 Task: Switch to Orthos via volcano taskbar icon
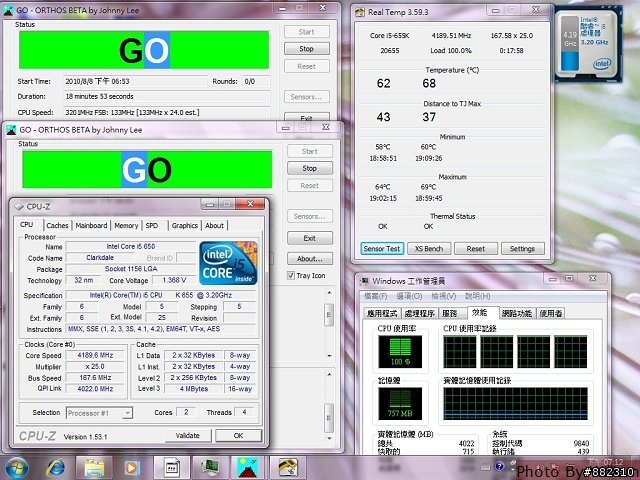click(x=248, y=468)
